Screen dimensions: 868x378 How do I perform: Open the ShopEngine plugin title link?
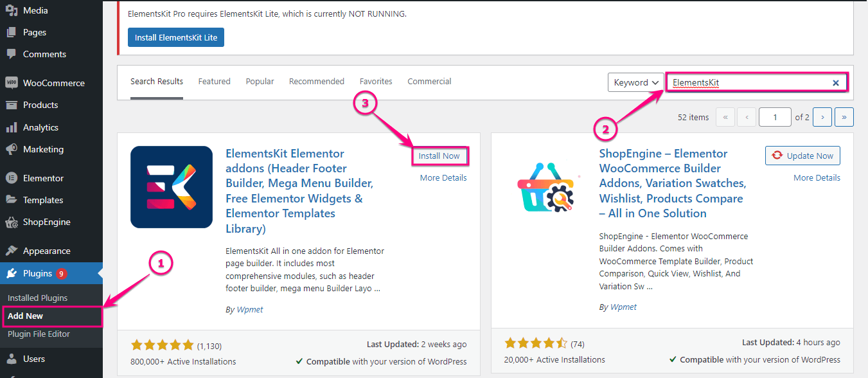[x=673, y=183]
